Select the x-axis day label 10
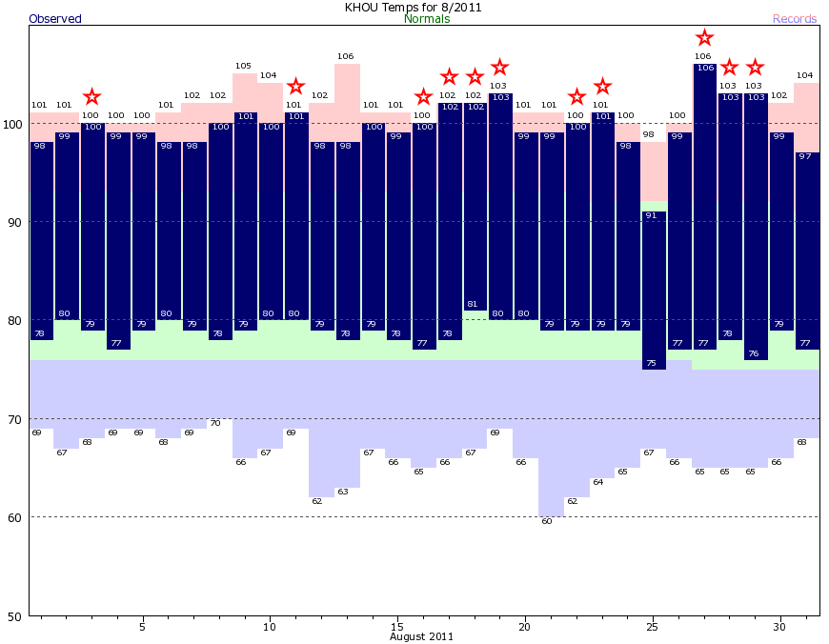The image size is (829, 644). pyautogui.click(x=270, y=627)
